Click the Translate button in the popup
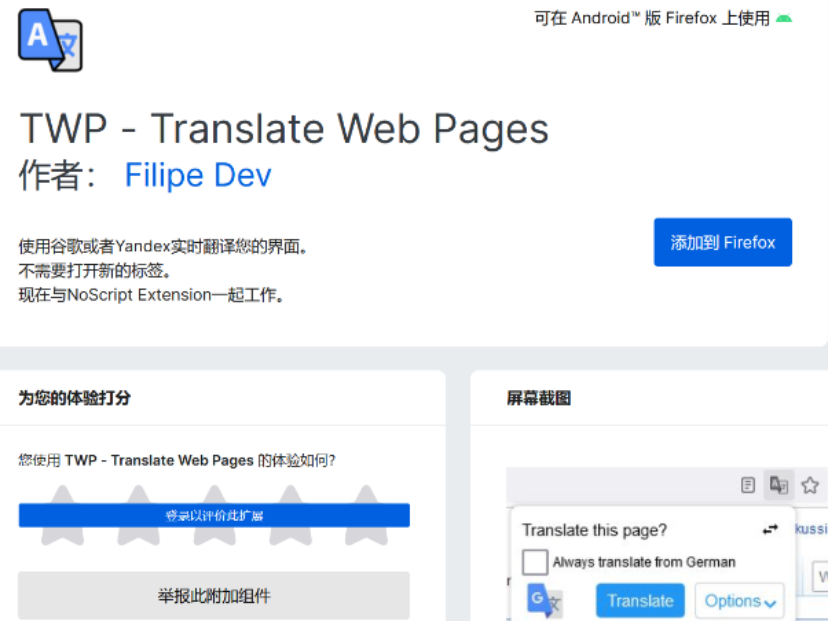The width and height of the screenshot is (828, 621). tap(640, 600)
